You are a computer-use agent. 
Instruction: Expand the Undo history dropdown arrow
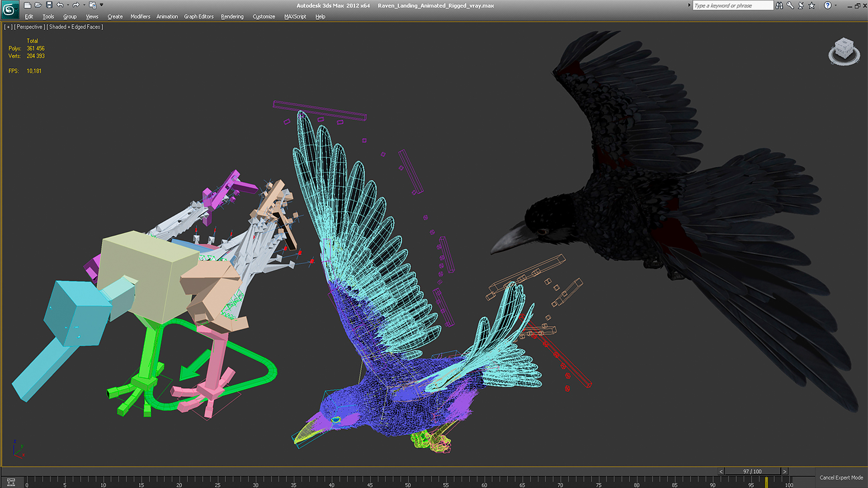[x=68, y=5]
